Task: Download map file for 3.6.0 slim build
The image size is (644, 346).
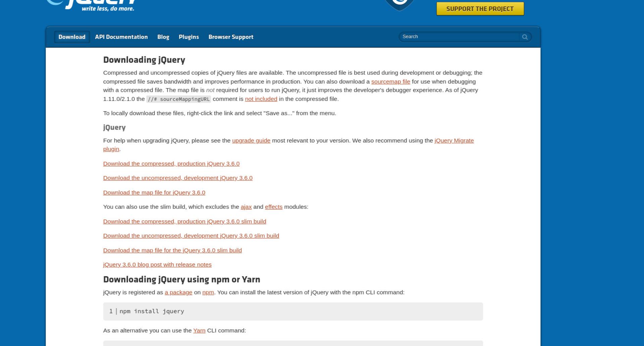Action: (x=172, y=250)
